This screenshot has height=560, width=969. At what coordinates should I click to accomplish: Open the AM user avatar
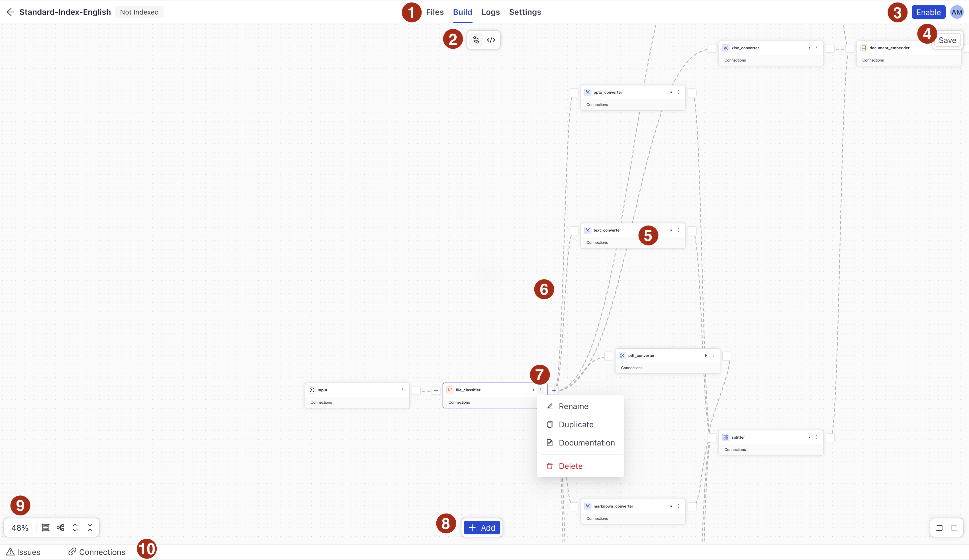coord(957,12)
